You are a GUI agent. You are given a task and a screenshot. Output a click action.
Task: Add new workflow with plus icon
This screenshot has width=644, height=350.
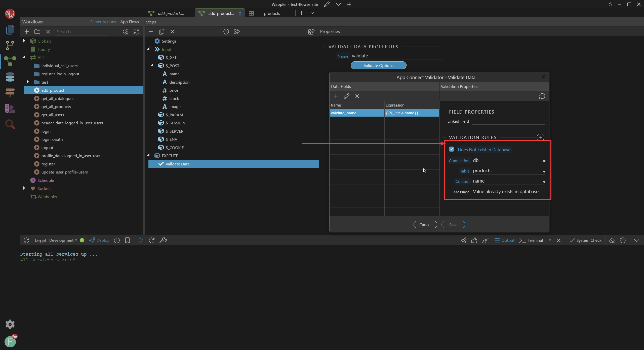pyautogui.click(x=27, y=31)
